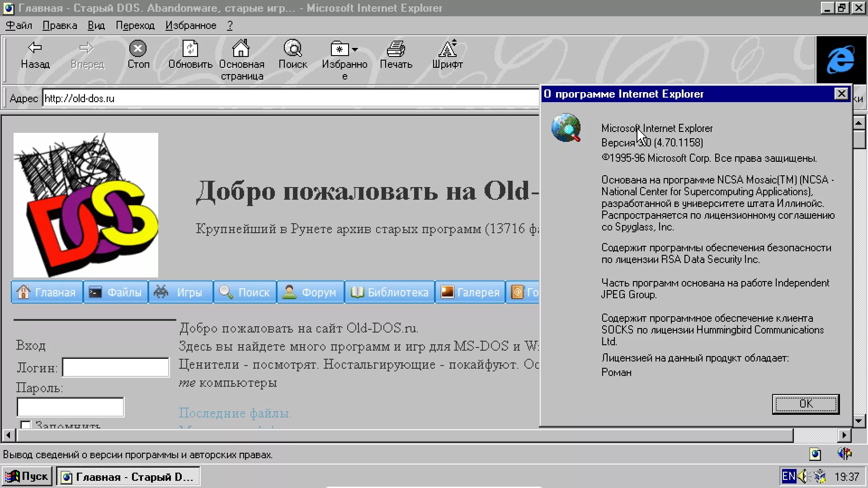Open the Форум site navigation tab
Screen dimensions: 868x488
310,292
